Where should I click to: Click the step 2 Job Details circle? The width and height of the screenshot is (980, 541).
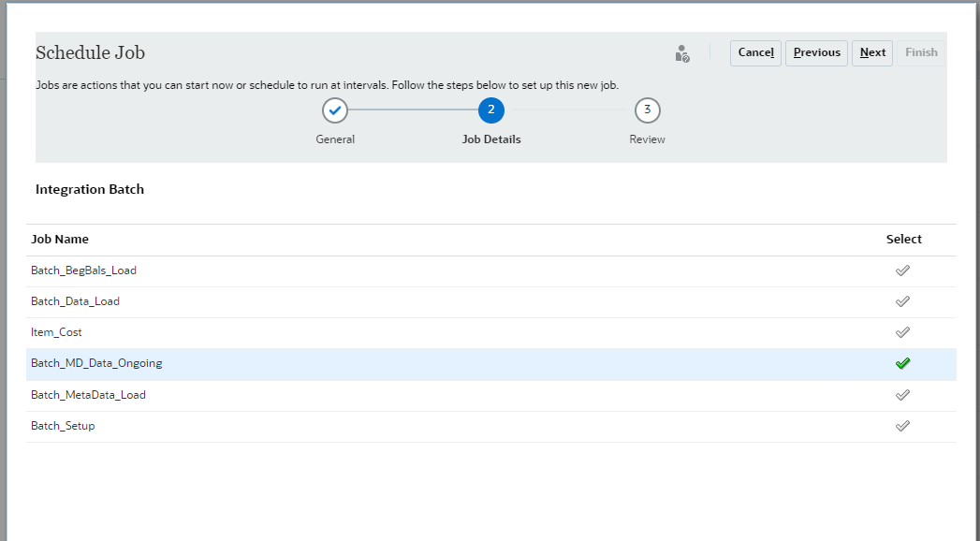click(491, 110)
